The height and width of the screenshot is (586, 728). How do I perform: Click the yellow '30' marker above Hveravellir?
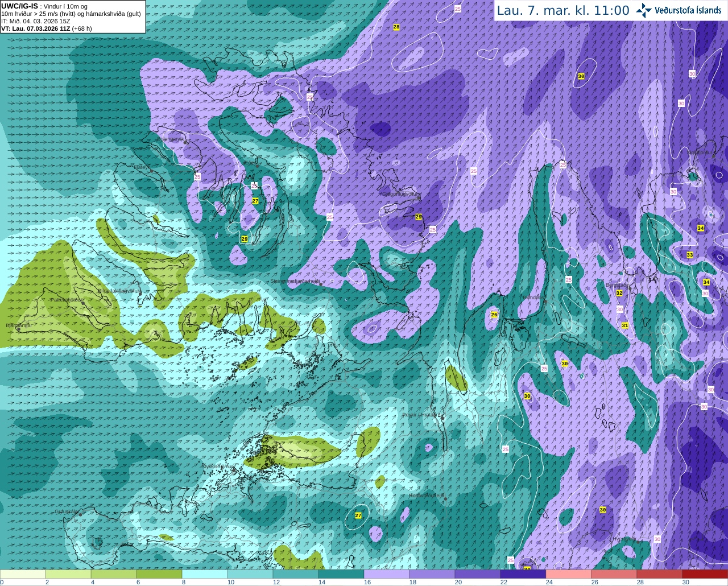click(x=603, y=510)
